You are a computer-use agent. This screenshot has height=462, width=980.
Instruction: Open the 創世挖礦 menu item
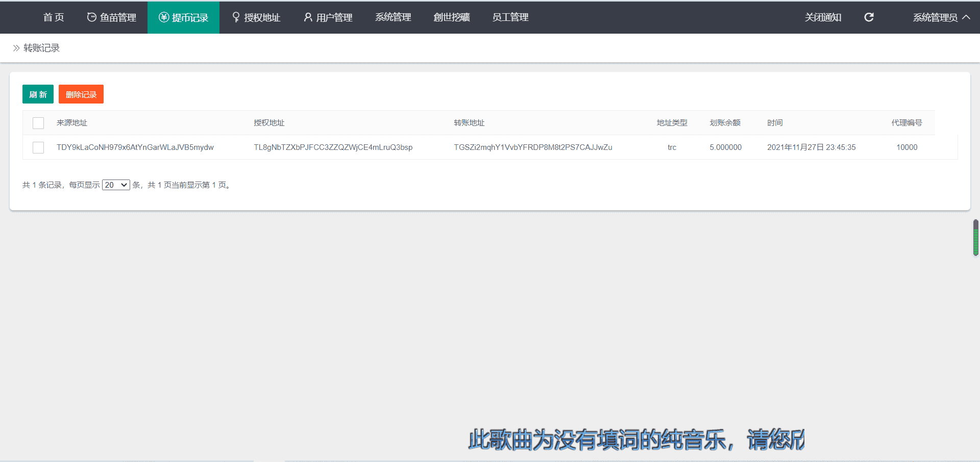pos(451,17)
